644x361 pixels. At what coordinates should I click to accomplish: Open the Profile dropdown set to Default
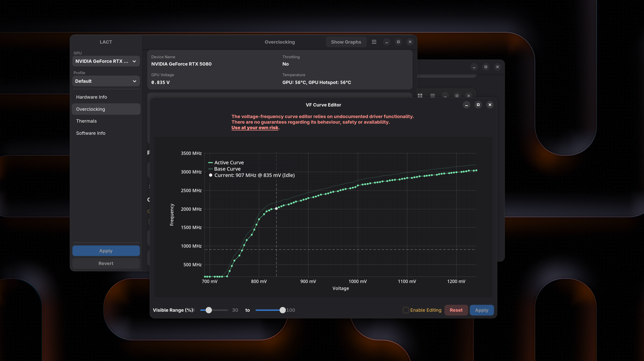click(106, 81)
